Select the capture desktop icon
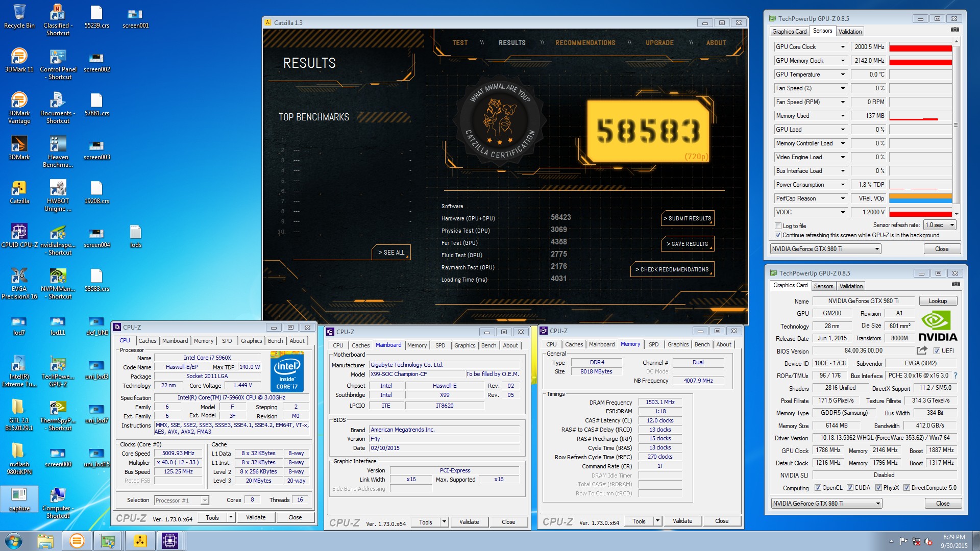 pyautogui.click(x=19, y=499)
